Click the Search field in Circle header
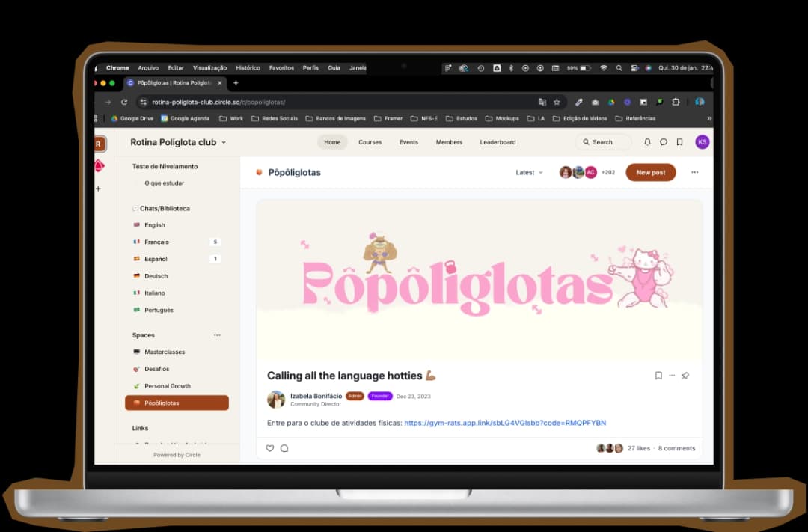Image resolution: width=808 pixels, height=532 pixels. click(604, 141)
